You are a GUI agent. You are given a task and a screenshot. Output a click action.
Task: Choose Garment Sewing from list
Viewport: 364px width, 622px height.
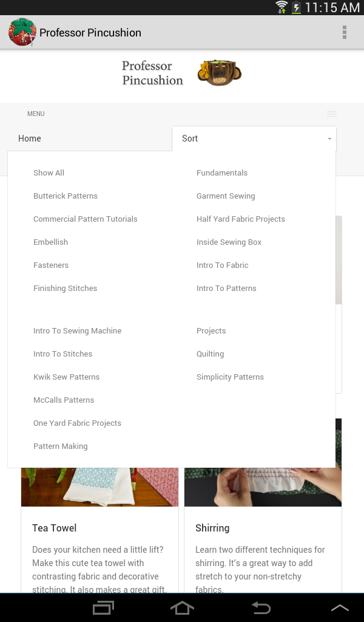click(226, 196)
